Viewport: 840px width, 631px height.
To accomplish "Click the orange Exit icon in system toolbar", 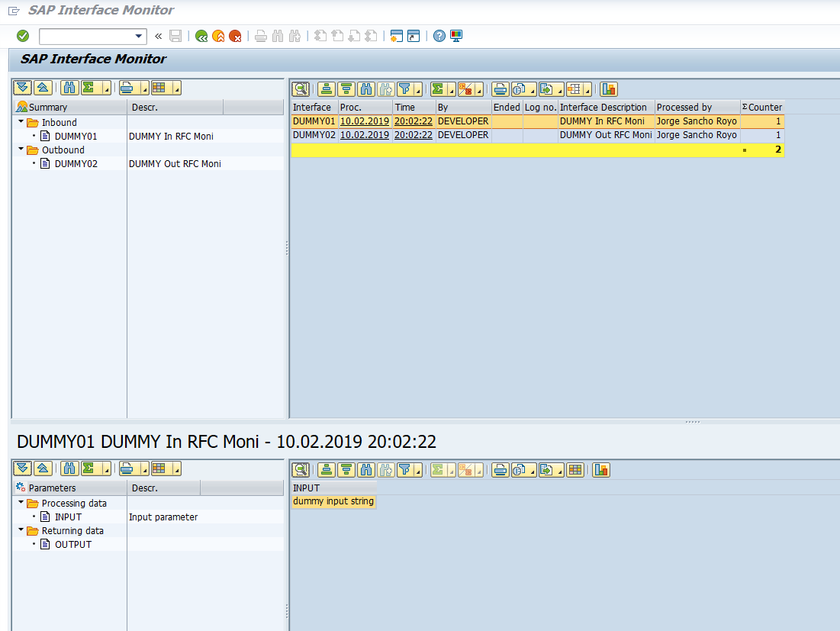I will tap(218, 36).
